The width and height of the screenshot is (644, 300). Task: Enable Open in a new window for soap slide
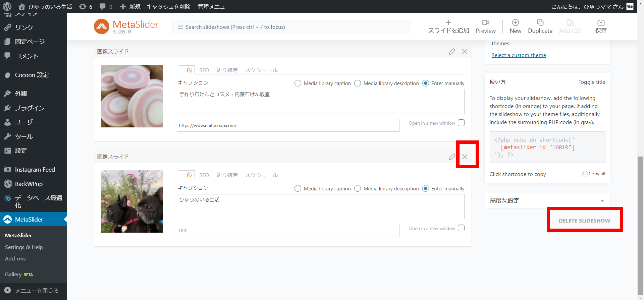[461, 123]
